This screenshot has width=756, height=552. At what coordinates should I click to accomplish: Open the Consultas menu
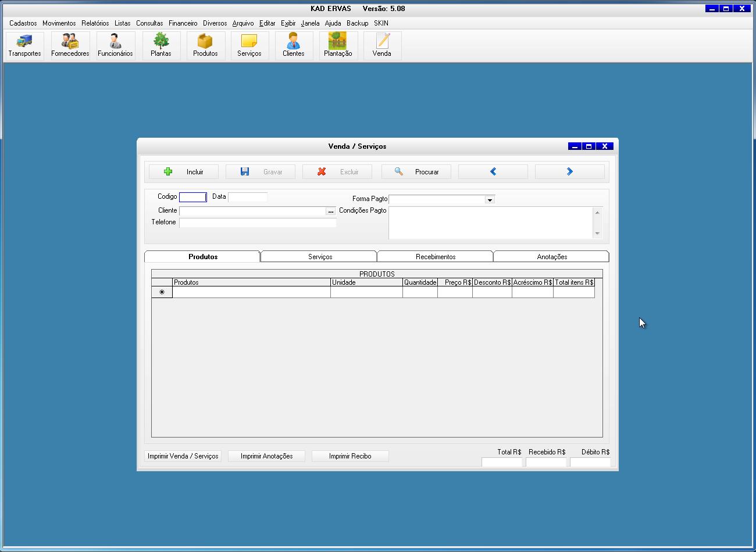(149, 23)
